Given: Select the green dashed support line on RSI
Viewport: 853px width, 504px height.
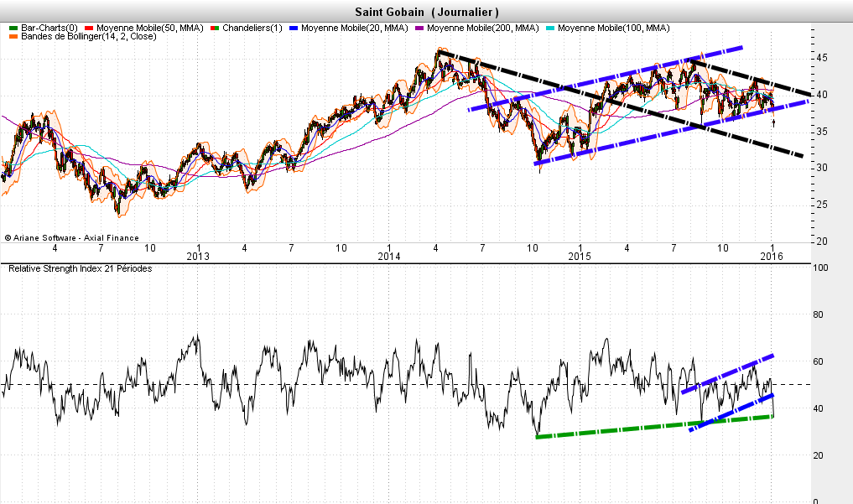Looking at the screenshot, I should click(x=654, y=427).
